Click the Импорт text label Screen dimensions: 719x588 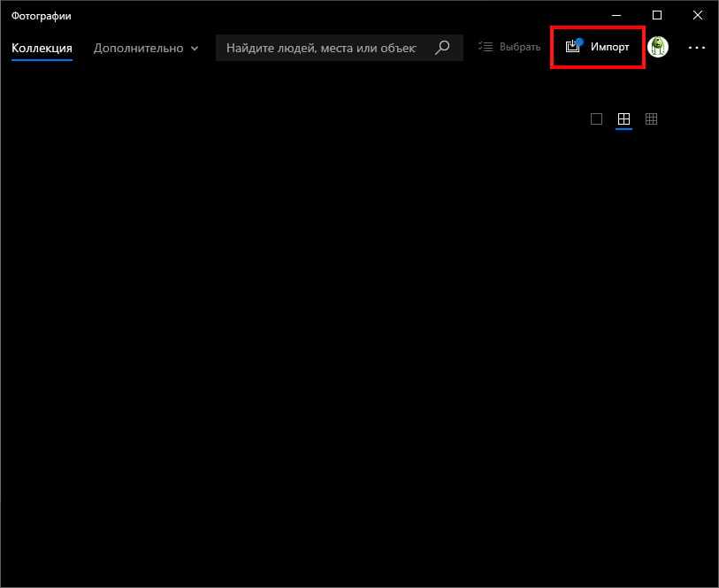click(610, 47)
